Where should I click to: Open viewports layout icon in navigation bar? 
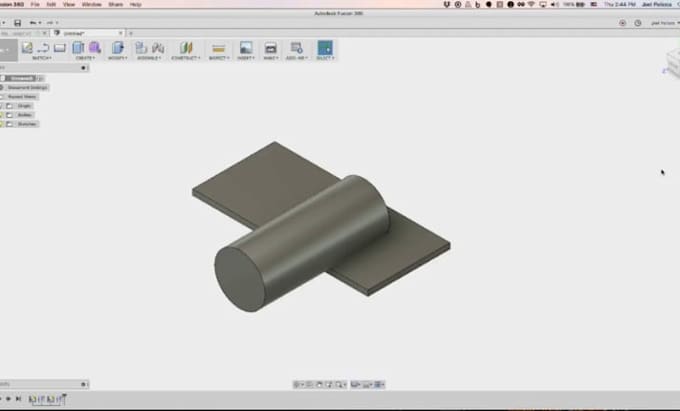(x=379, y=385)
